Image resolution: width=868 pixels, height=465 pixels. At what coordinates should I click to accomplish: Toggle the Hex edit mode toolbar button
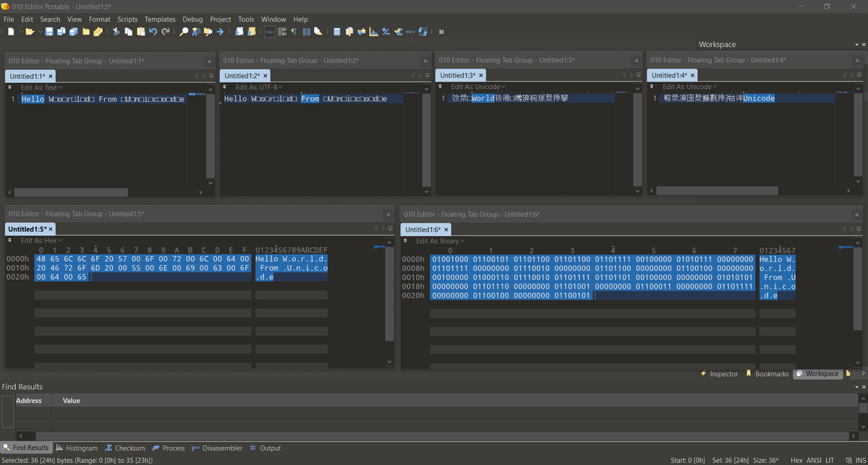(x=270, y=32)
